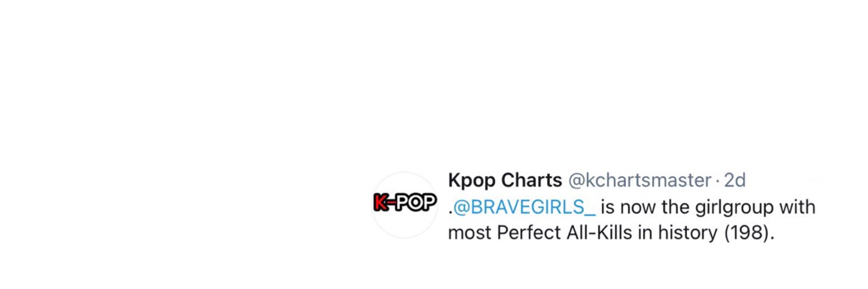Viewport: 868px width, 289px height.
Task: Click the word Kpop in the name
Action: click(x=472, y=182)
